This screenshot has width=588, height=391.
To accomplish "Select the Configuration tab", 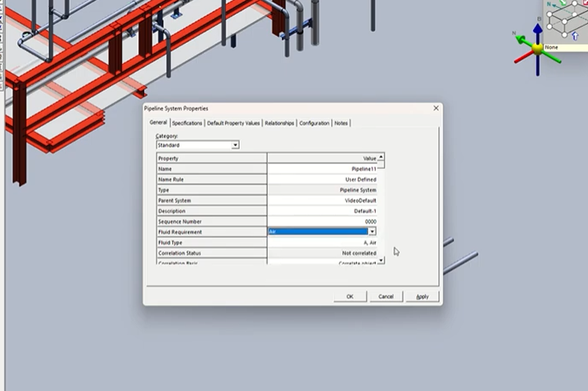I will point(314,123).
